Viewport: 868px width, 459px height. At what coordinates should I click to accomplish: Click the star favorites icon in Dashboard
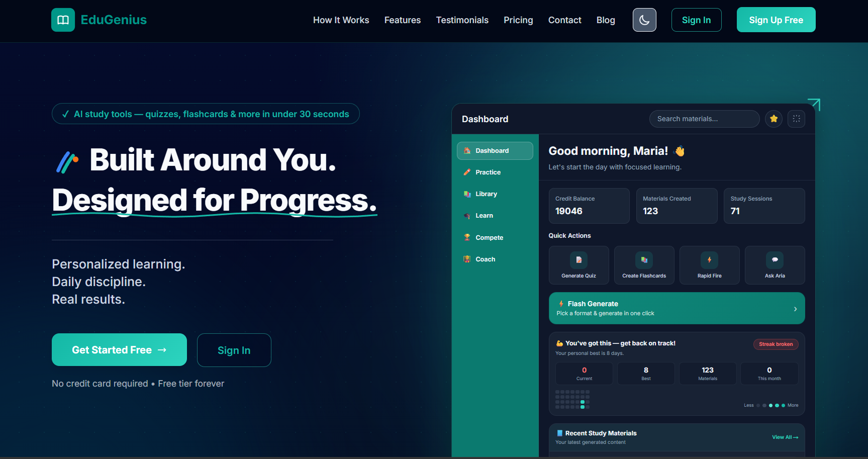pos(774,119)
